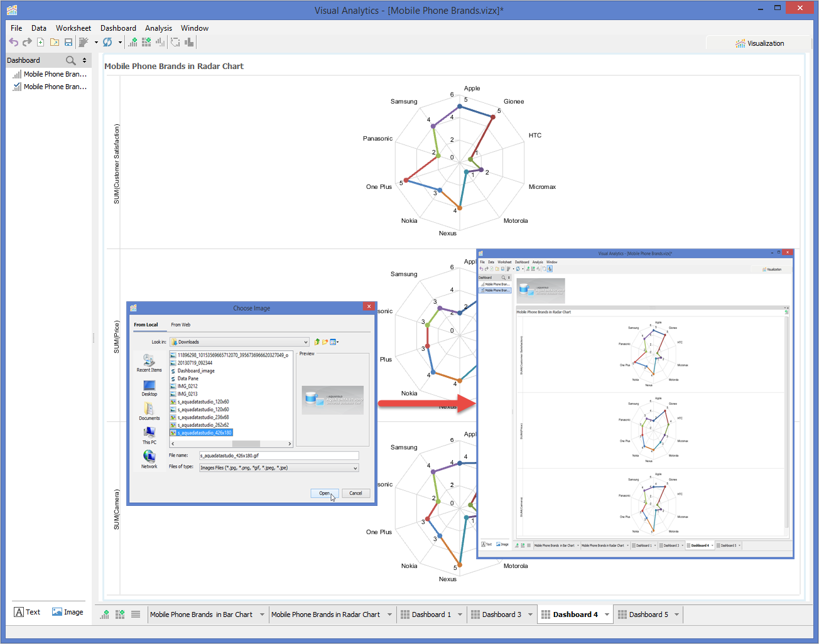
Task: Open the Dashboard menu
Action: point(118,28)
